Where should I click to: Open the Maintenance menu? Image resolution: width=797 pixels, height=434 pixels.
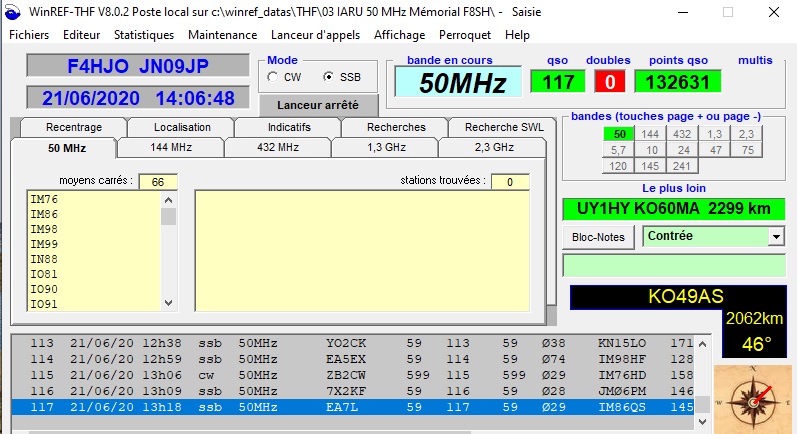tap(222, 35)
